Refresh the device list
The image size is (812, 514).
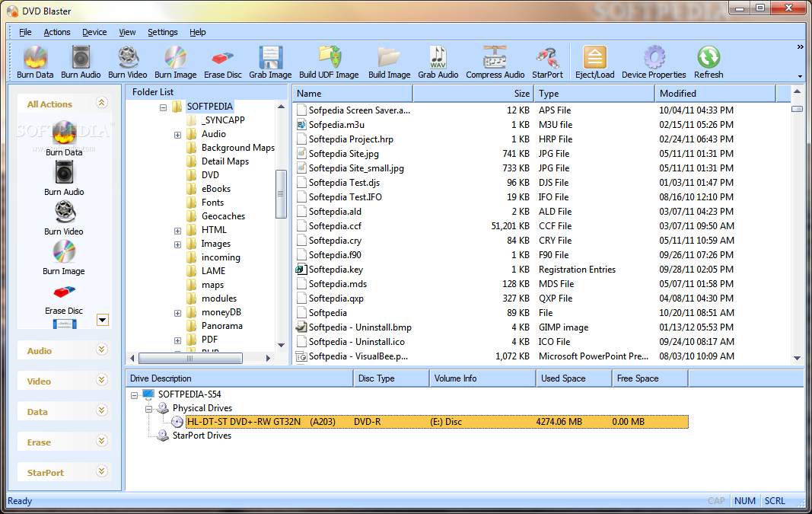coord(709,62)
